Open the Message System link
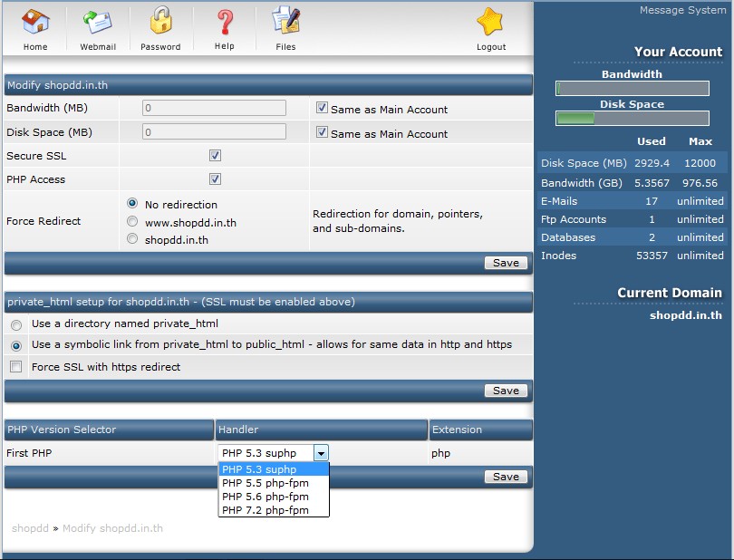This screenshot has height=560, width=734. (682, 11)
